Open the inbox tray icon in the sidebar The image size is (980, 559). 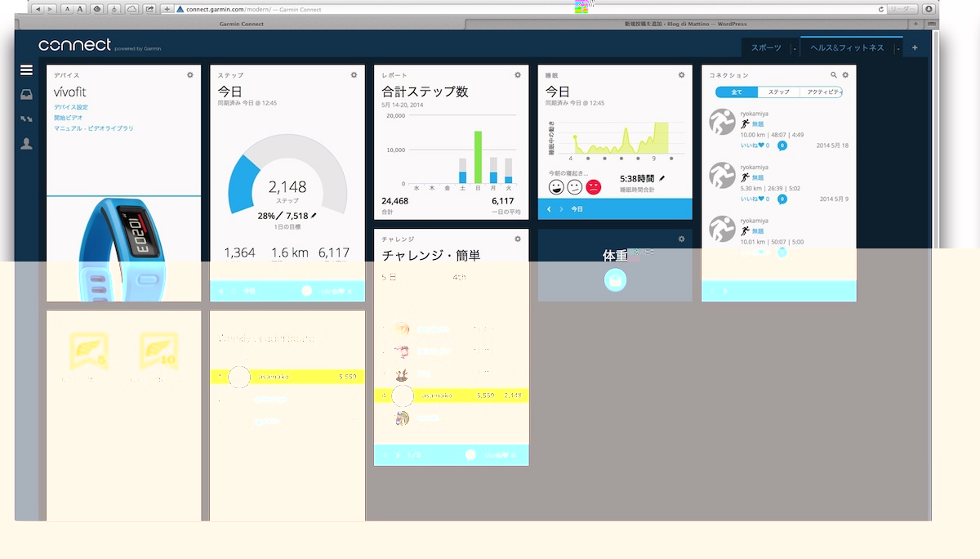point(27,95)
